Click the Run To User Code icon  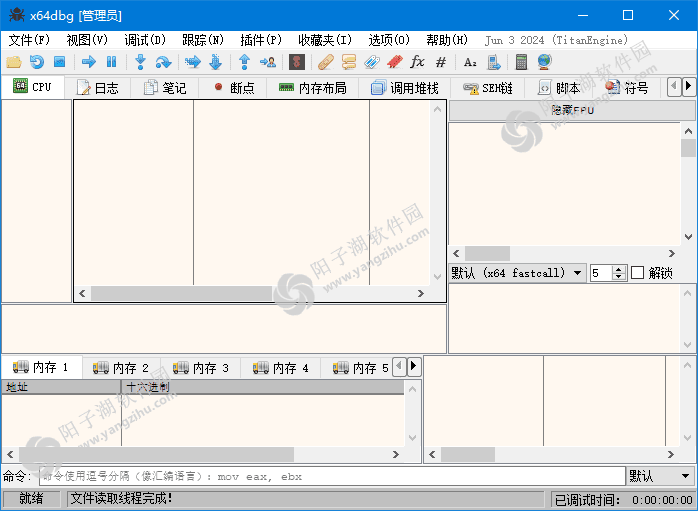click(x=268, y=62)
